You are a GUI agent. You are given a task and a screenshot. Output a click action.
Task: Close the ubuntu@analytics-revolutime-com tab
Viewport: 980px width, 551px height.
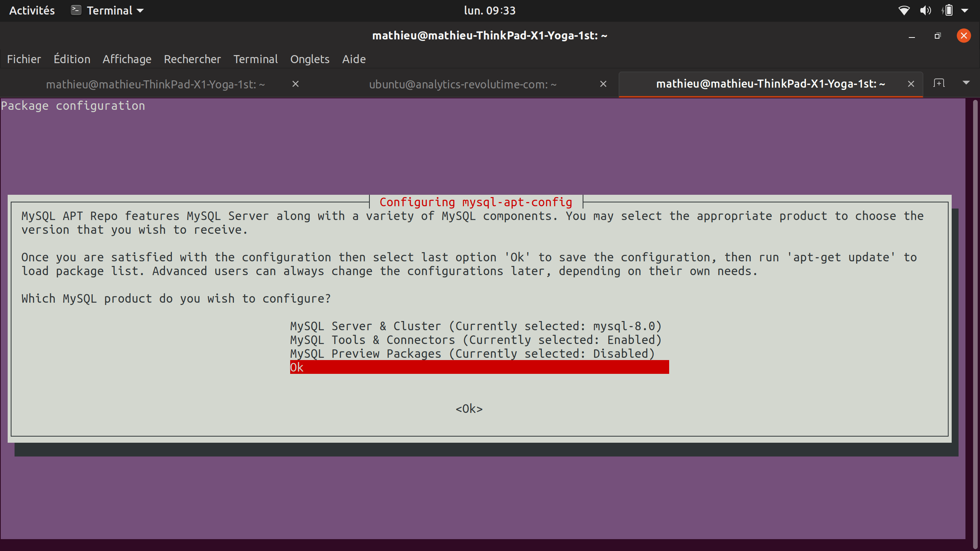603,84
